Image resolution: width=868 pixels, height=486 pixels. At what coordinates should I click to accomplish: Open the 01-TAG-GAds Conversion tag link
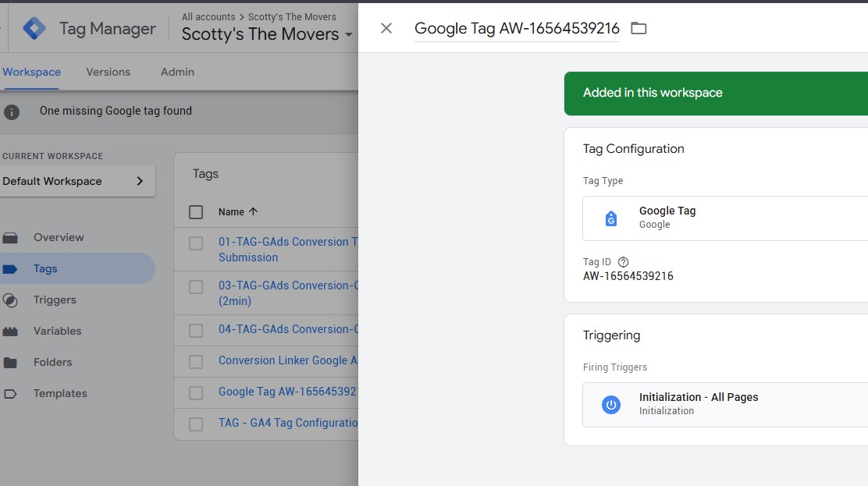pyautogui.click(x=288, y=250)
